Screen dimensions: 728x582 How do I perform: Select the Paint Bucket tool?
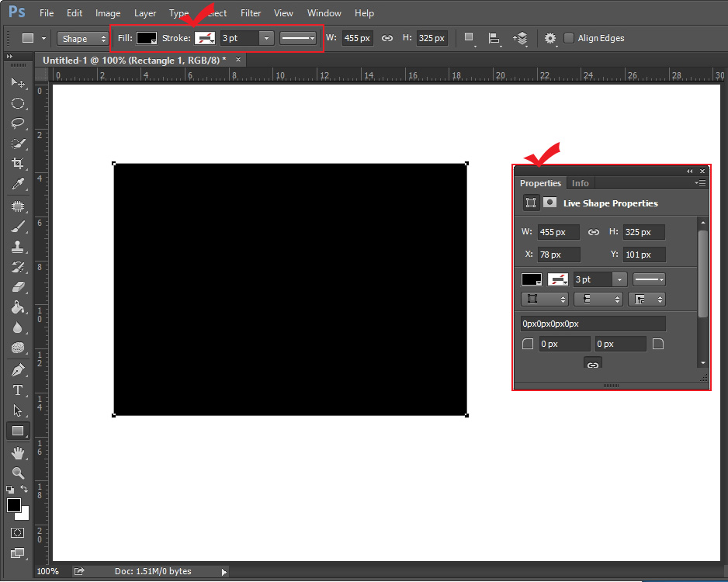pos(18,307)
